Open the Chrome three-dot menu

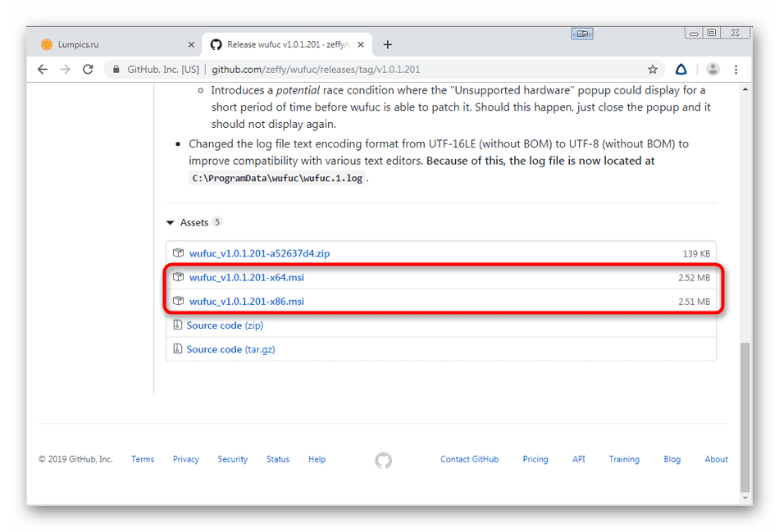coord(736,70)
